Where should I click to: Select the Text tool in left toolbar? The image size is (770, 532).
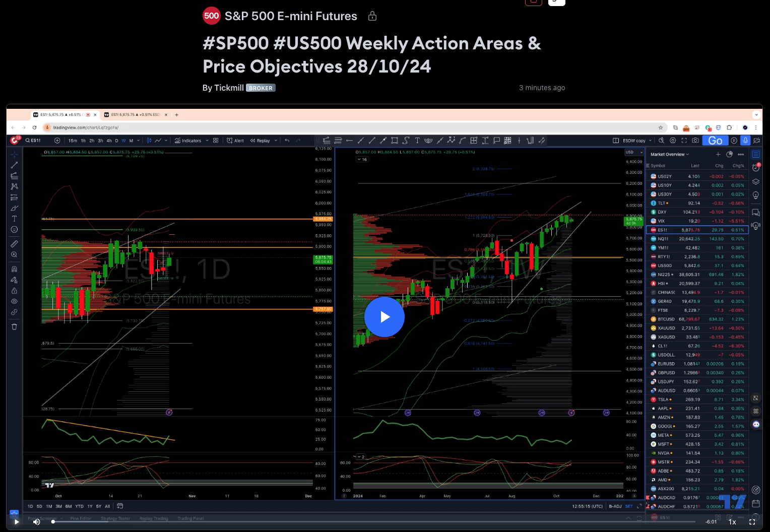click(14, 219)
